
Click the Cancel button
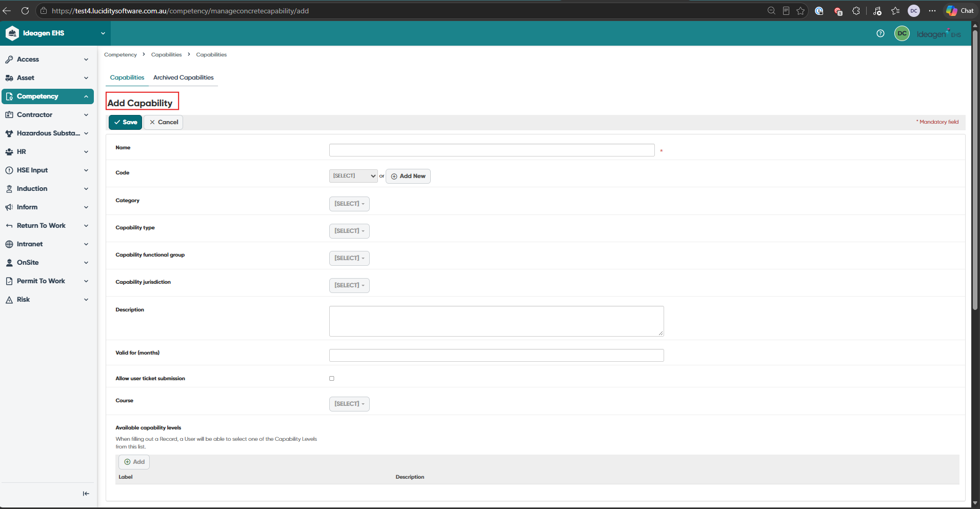coord(164,122)
